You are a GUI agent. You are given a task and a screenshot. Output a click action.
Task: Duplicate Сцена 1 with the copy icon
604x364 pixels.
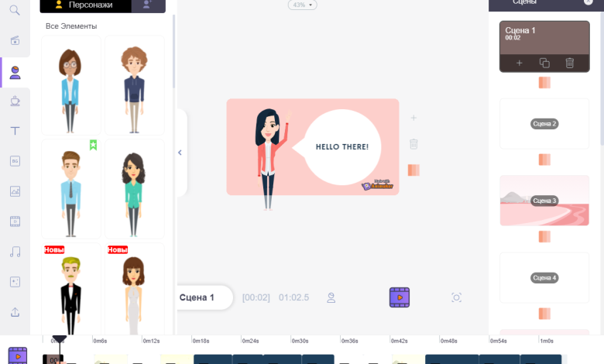pyautogui.click(x=544, y=63)
